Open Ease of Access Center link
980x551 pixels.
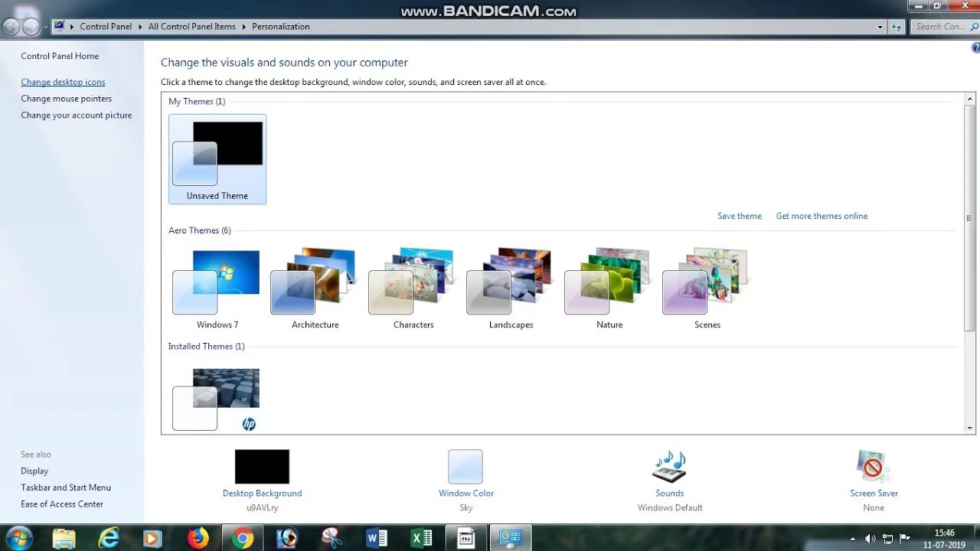click(62, 504)
